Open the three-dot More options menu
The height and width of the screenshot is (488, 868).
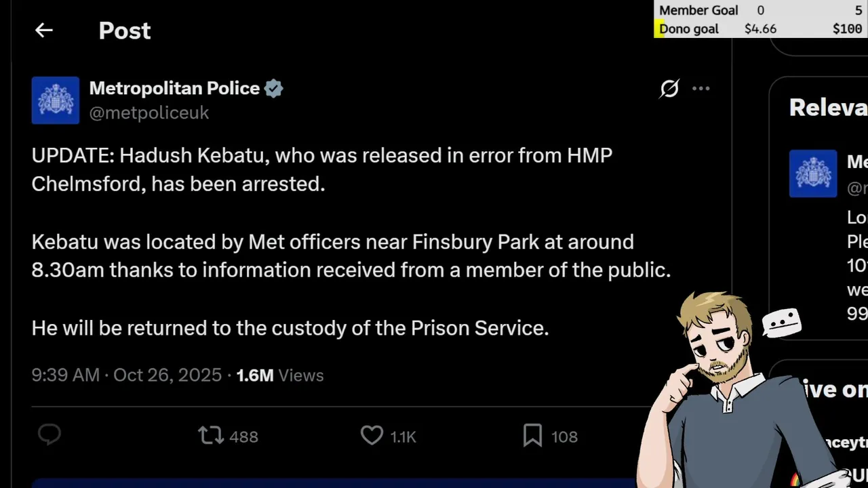701,88
